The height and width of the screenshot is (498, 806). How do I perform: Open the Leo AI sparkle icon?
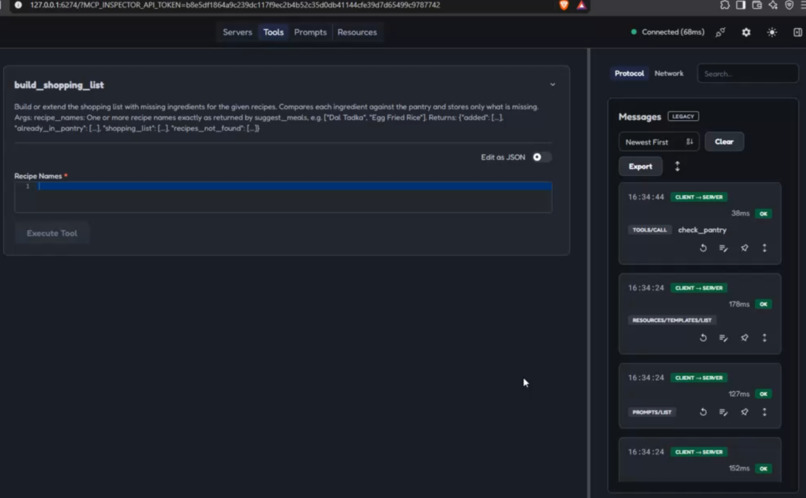(773, 5)
